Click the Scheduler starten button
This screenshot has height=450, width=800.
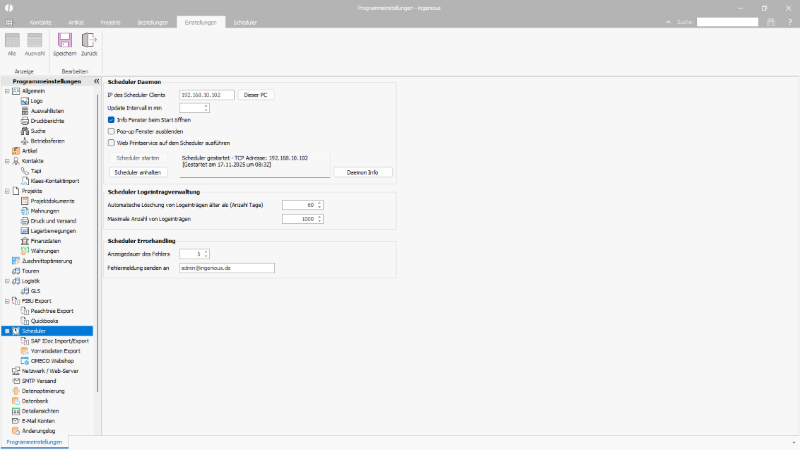point(138,158)
